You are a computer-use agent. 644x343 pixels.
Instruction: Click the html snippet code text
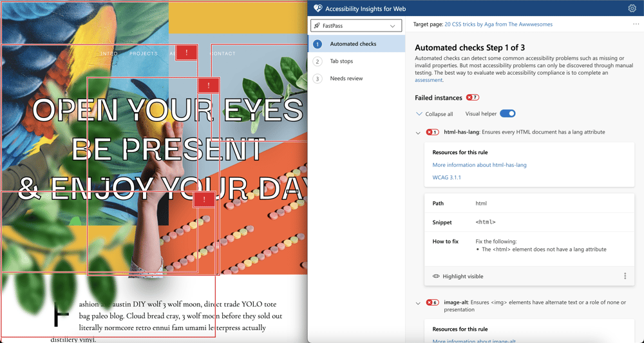tap(486, 222)
